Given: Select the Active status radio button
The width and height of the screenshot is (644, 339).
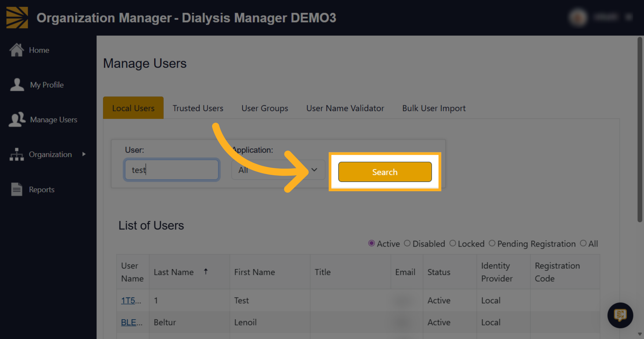Looking at the screenshot, I should point(371,243).
